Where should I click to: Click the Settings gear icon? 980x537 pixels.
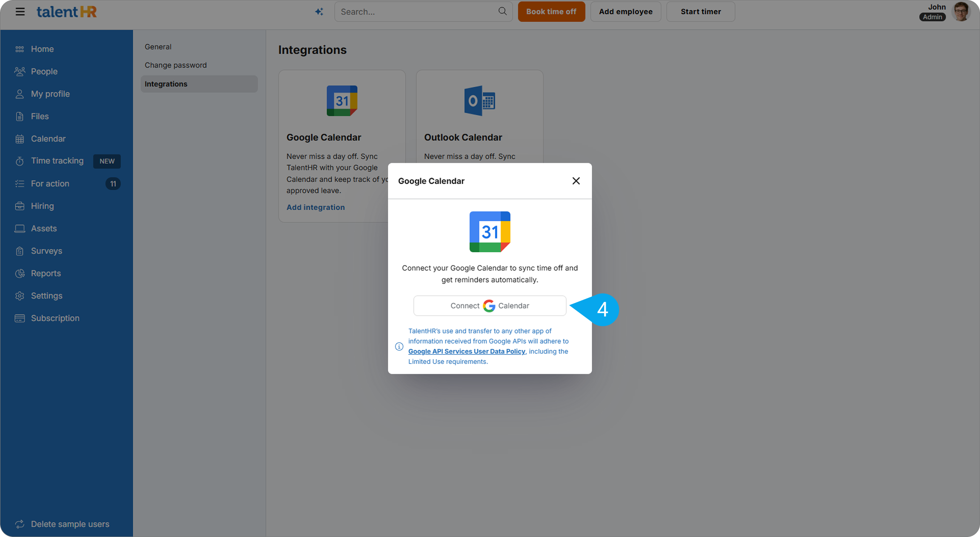point(20,296)
